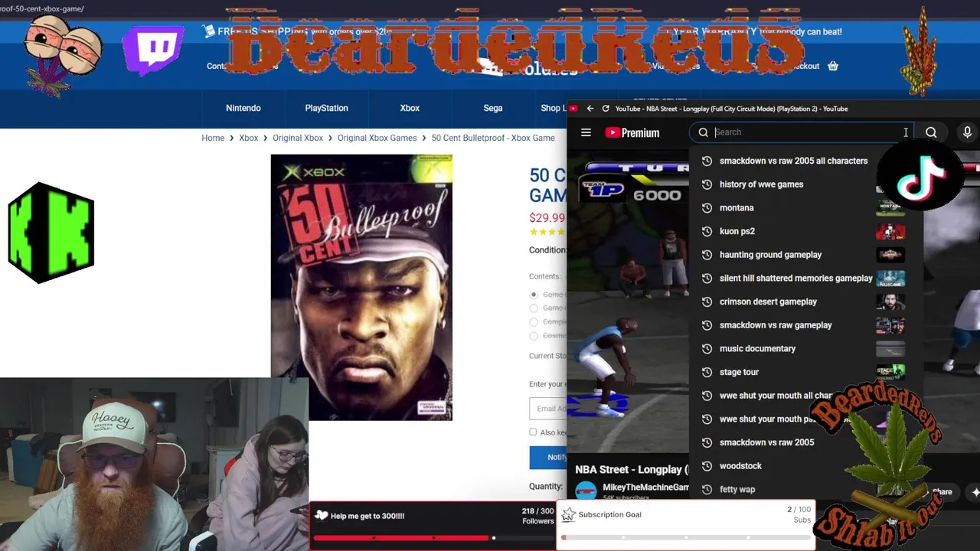980x551 pixels.
Task: Click history icon beside 'kuon ps2'
Action: (707, 231)
